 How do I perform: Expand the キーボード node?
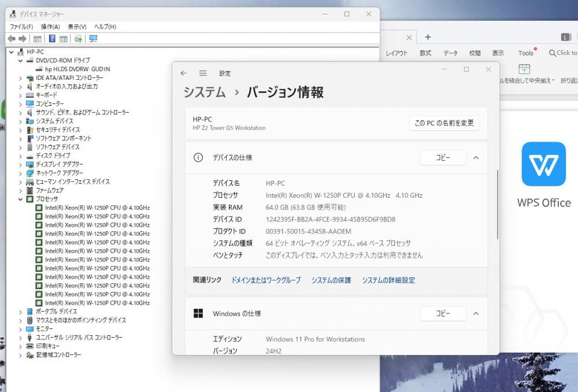[21, 95]
